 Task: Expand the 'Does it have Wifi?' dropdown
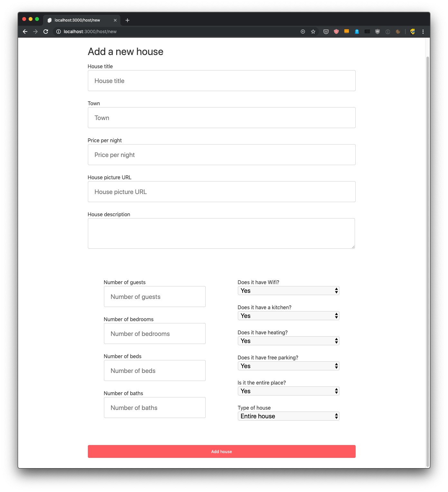[x=288, y=291]
